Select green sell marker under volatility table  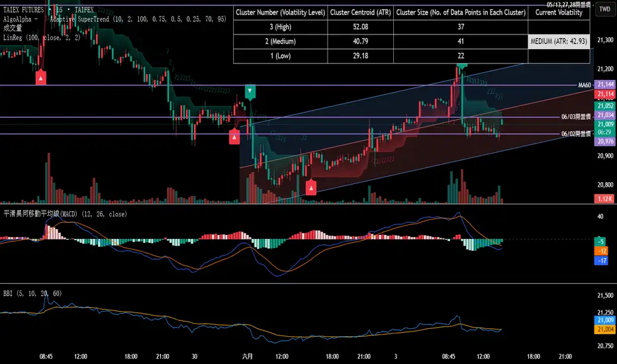(x=462, y=66)
